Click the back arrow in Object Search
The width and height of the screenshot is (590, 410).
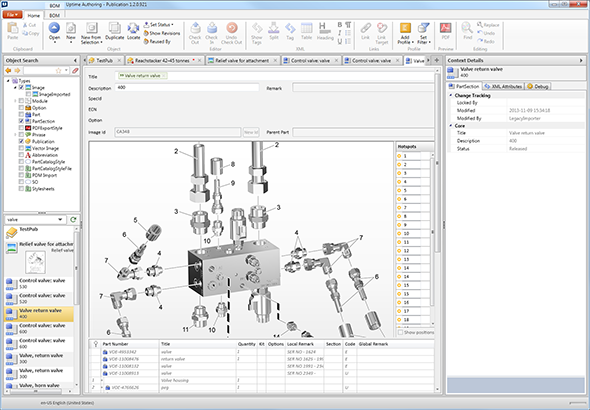[8, 70]
